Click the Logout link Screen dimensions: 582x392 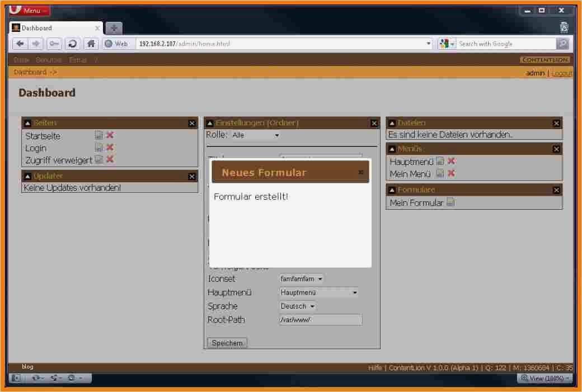click(x=562, y=73)
